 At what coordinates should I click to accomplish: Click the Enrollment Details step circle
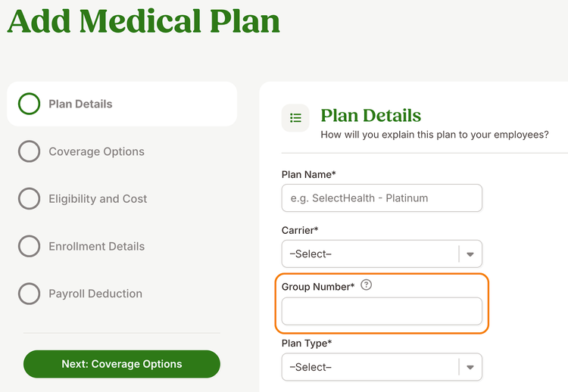click(x=29, y=247)
